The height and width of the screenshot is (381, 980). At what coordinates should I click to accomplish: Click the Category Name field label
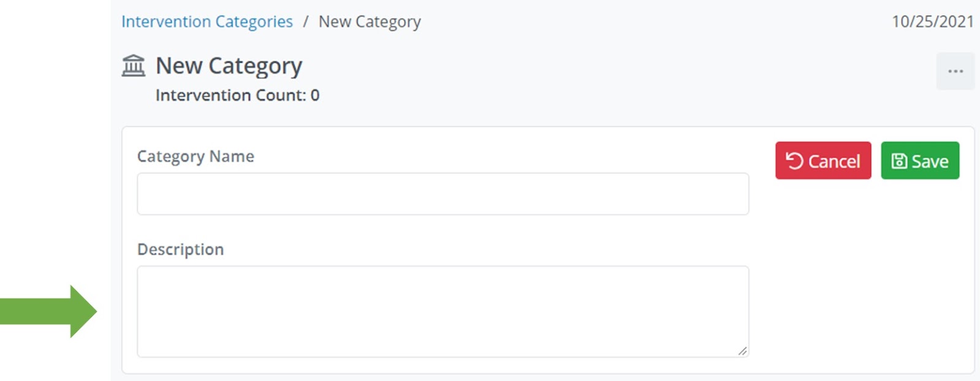point(195,157)
